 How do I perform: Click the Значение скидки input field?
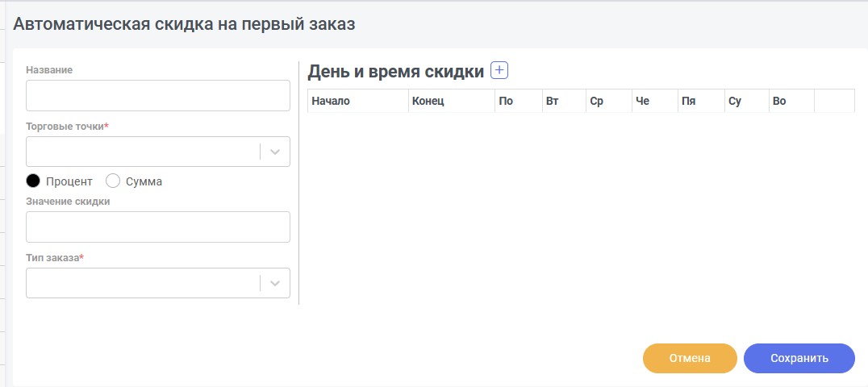[158, 227]
